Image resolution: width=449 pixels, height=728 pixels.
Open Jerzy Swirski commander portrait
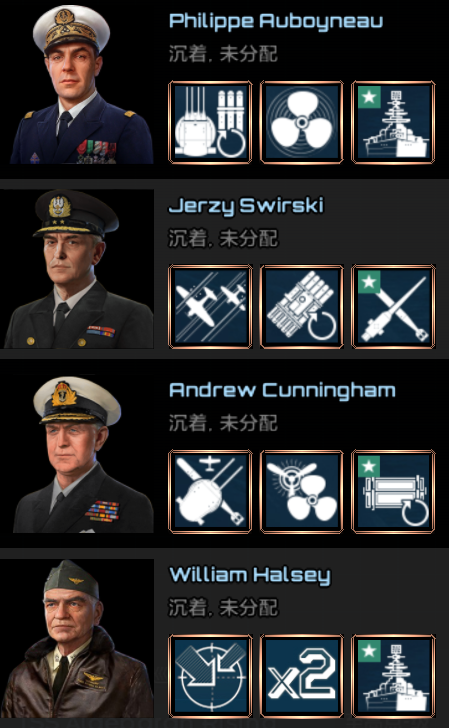(78, 269)
